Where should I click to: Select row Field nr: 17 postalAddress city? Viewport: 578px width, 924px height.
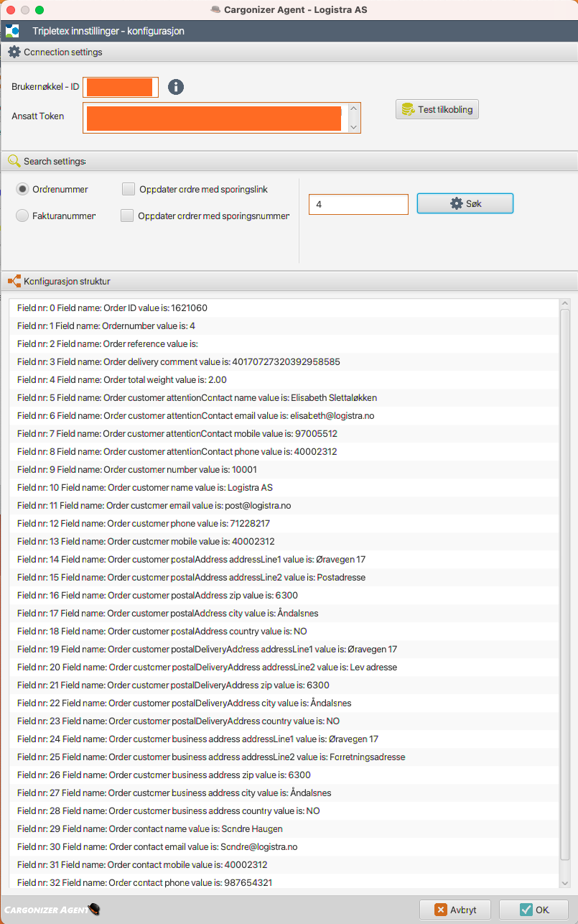pos(284,613)
